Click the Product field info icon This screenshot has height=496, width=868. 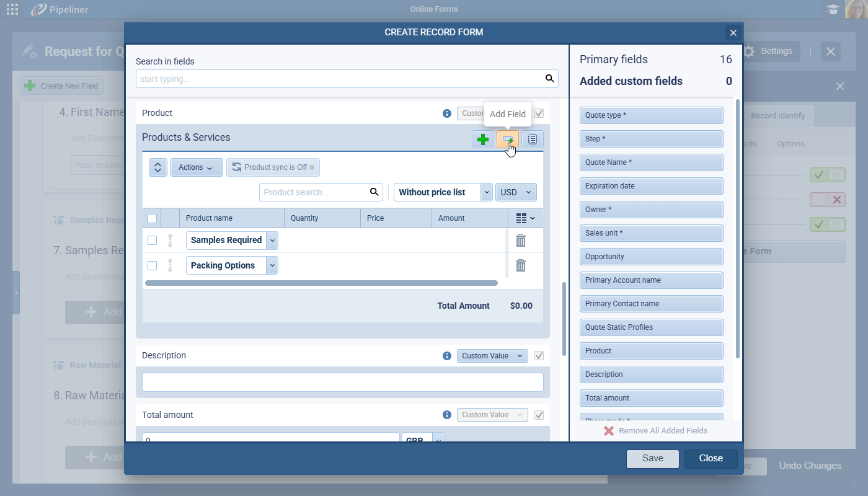[x=446, y=113]
